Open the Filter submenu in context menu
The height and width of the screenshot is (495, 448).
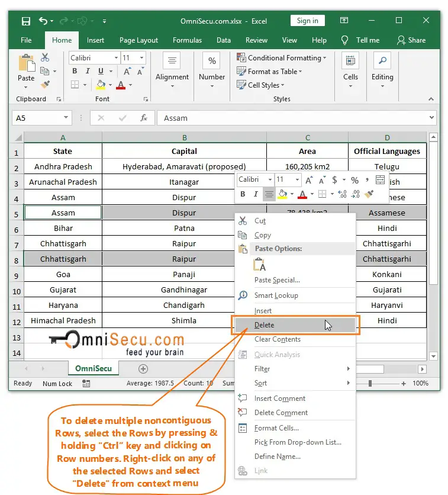tap(295, 369)
